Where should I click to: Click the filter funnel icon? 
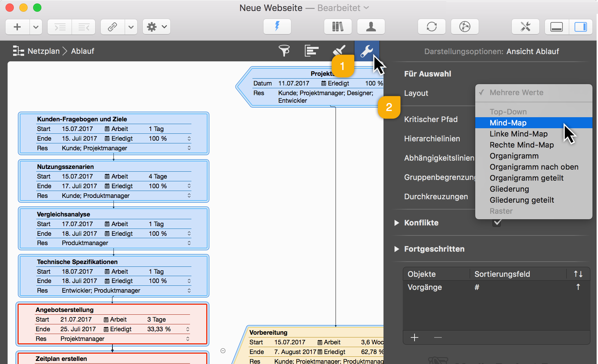284,51
